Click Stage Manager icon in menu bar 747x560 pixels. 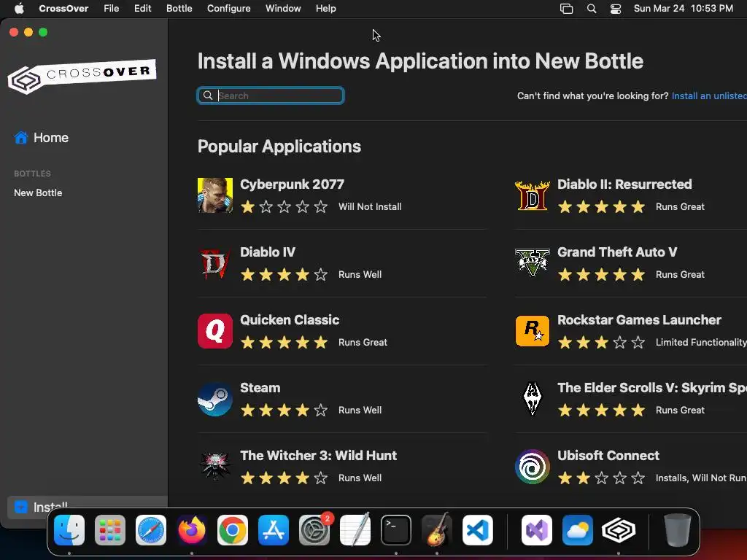point(566,9)
